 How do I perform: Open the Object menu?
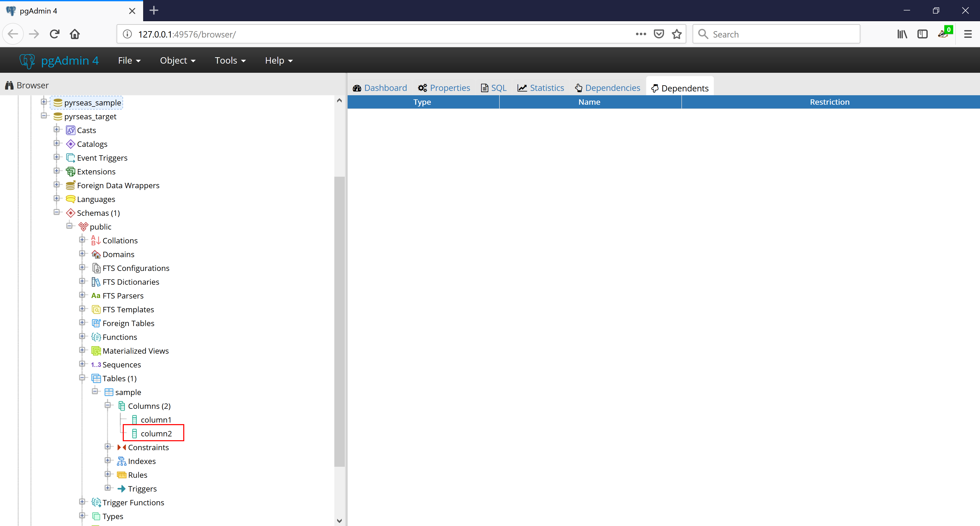point(178,61)
